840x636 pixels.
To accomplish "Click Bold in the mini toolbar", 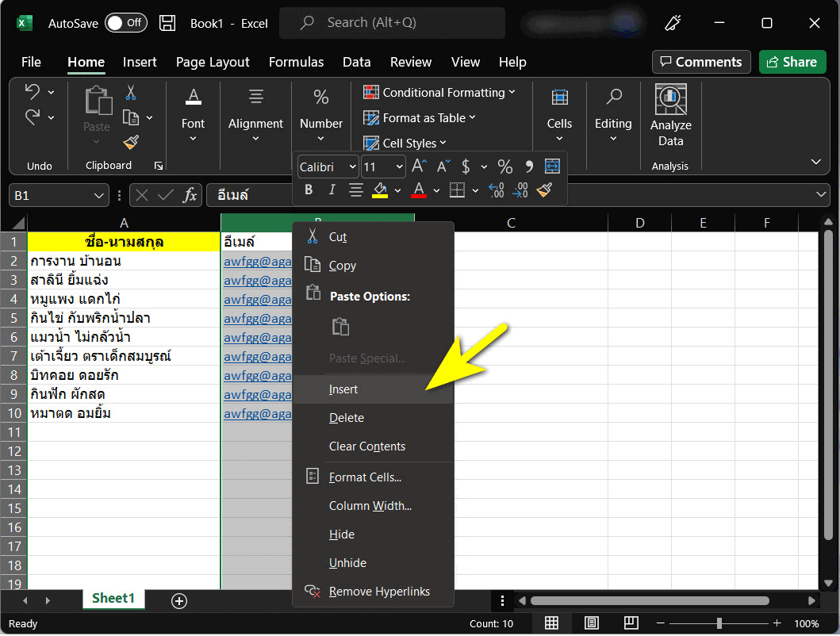I will coord(309,190).
